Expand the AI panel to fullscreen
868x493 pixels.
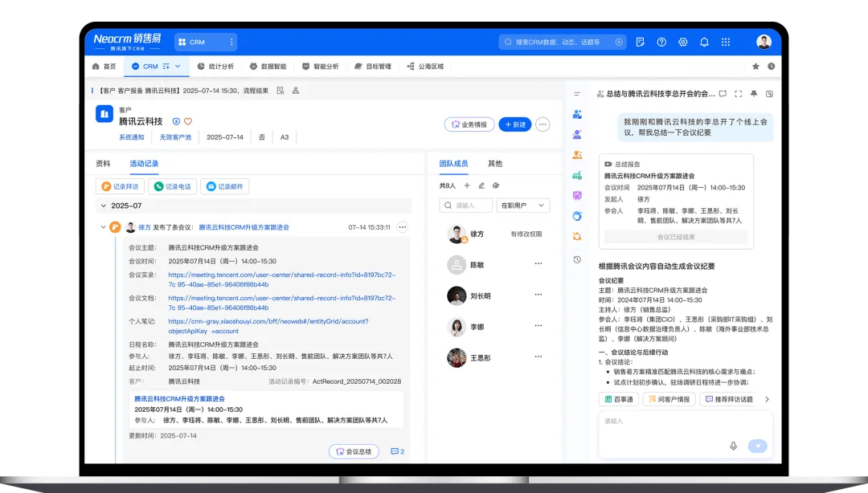pos(739,94)
